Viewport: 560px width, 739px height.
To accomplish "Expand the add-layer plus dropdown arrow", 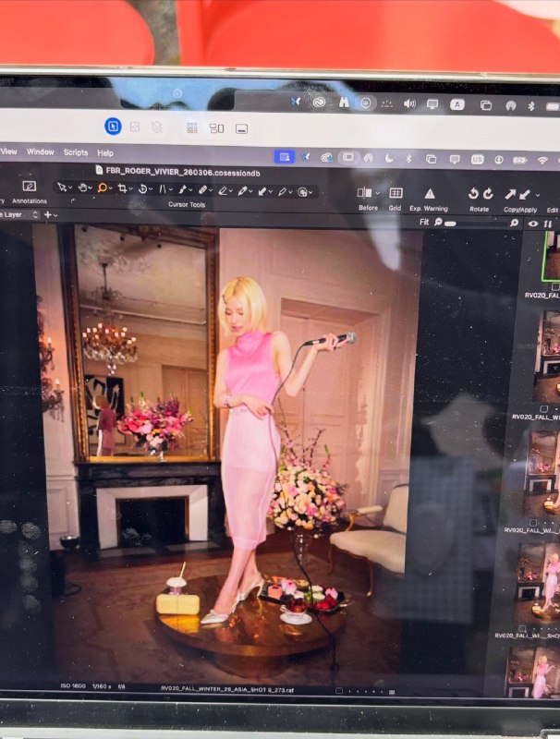I will [x=55, y=215].
